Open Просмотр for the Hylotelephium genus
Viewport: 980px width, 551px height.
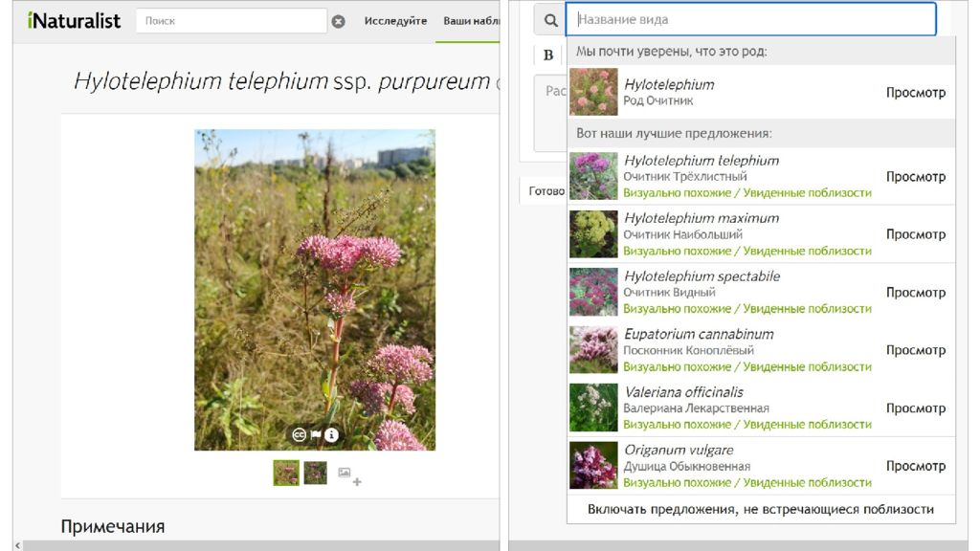pyautogui.click(x=916, y=93)
